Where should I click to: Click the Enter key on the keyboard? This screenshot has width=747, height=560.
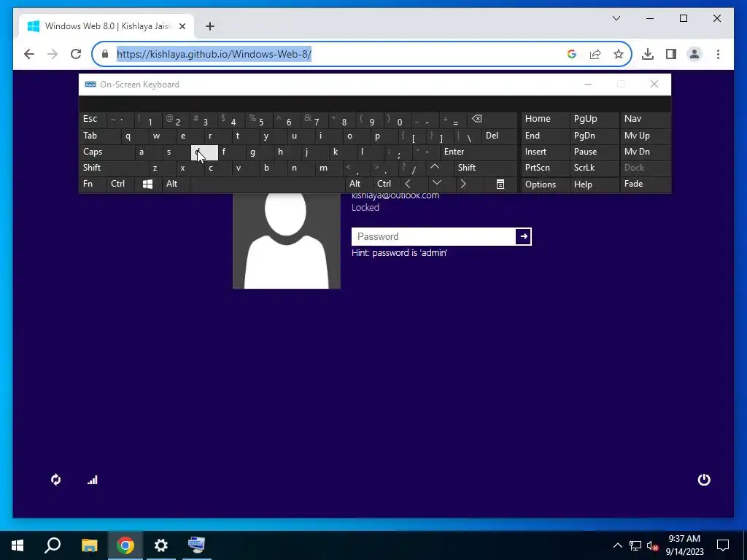click(478, 152)
